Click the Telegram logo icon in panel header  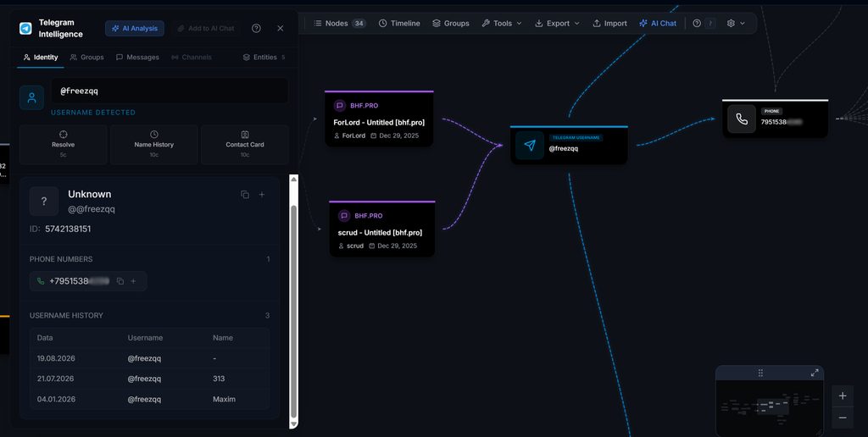[x=25, y=28]
